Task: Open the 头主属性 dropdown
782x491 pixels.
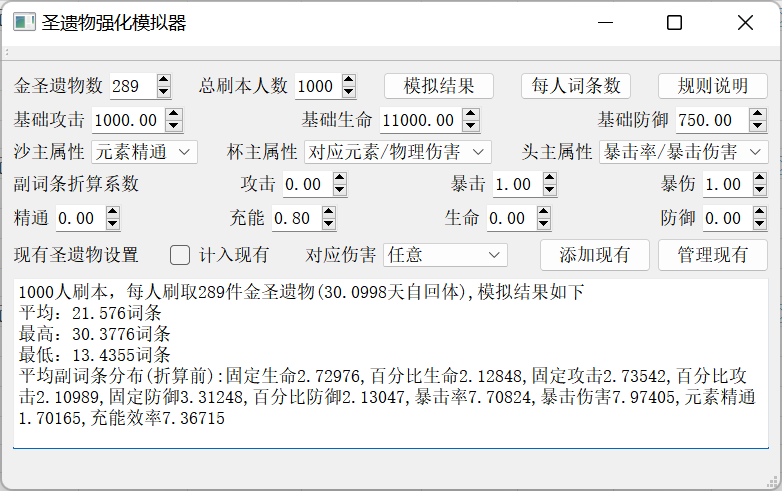Action: coord(683,152)
